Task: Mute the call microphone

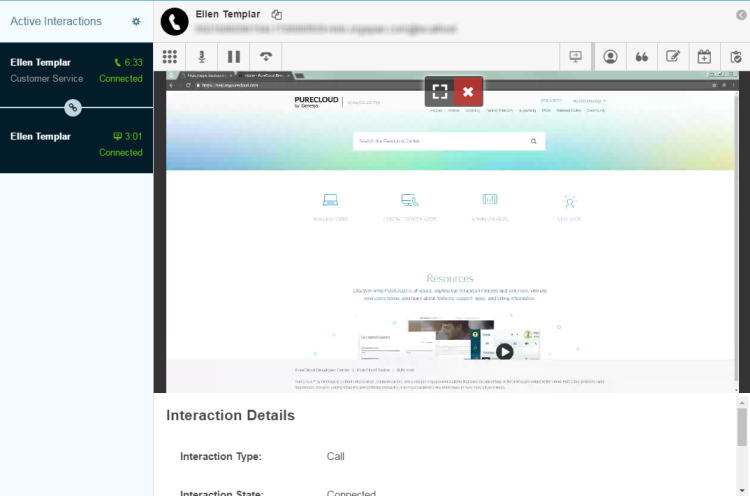Action: click(x=202, y=57)
